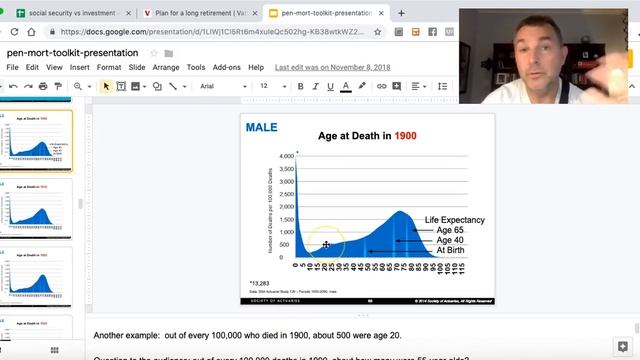Viewport: 640px width, 360px height.
Task: Expand the line type dropdown arrow
Action: (184, 87)
